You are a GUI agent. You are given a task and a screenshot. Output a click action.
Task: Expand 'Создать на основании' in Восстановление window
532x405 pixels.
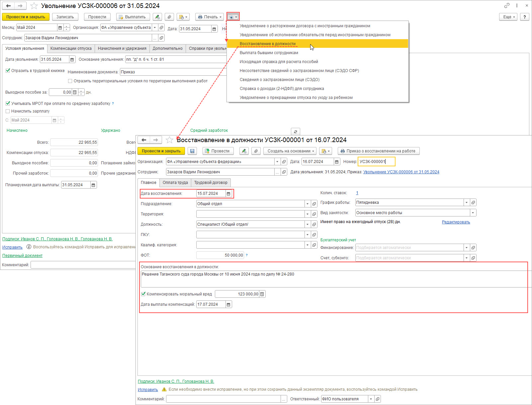[x=290, y=151]
